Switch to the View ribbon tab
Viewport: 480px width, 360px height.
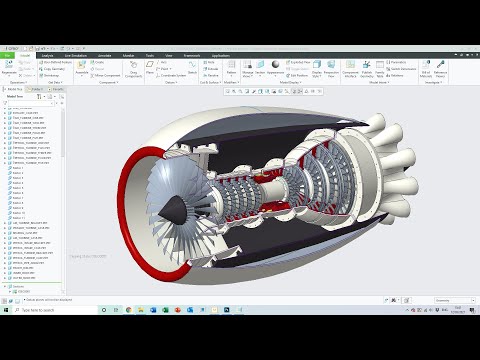tap(169, 56)
